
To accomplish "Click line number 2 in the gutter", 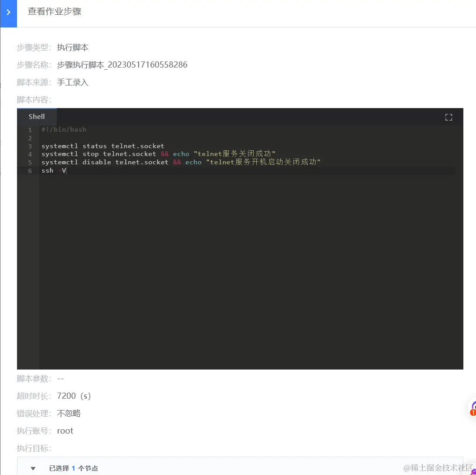I will pos(30,138).
